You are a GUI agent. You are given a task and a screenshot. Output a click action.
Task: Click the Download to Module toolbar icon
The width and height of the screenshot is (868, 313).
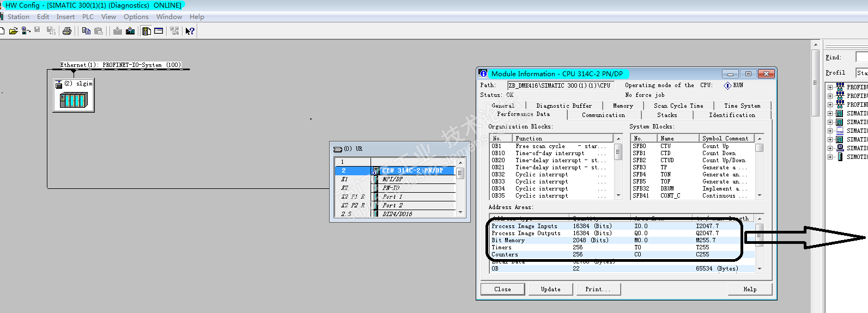pyautogui.click(x=118, y=31)
